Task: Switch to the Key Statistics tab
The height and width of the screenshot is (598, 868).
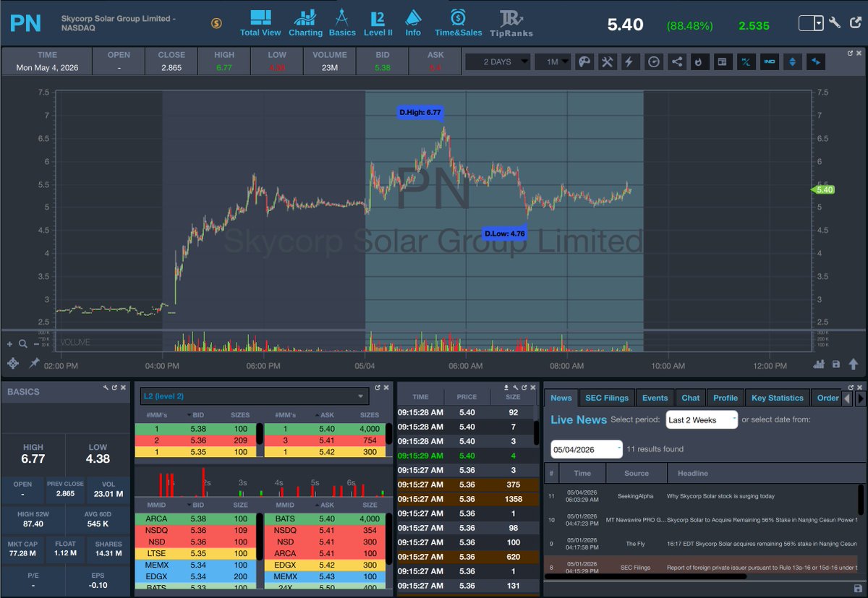Action: (778, 398)
